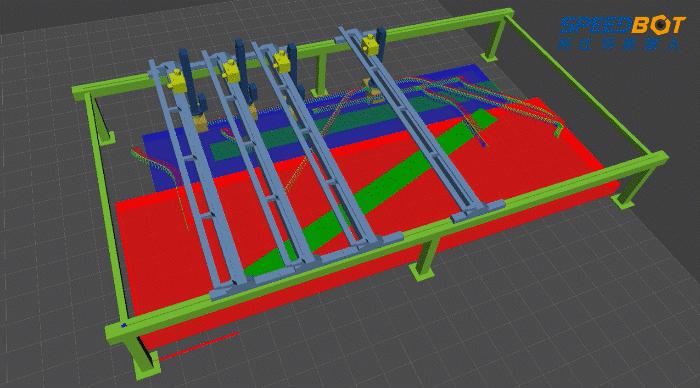Click the front-middle green support leg
The height and width of the screenshot is (388, 700).
click(424, 259)
